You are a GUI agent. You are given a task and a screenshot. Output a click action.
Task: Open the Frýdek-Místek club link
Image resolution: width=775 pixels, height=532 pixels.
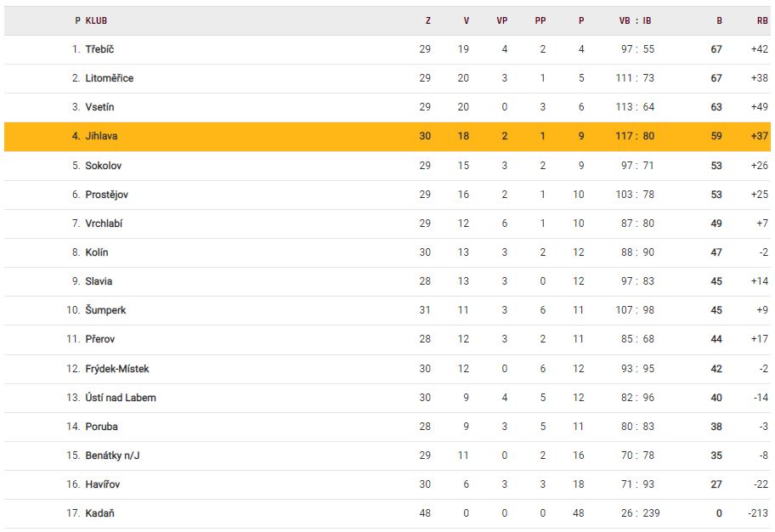click(x=117, y=369)
